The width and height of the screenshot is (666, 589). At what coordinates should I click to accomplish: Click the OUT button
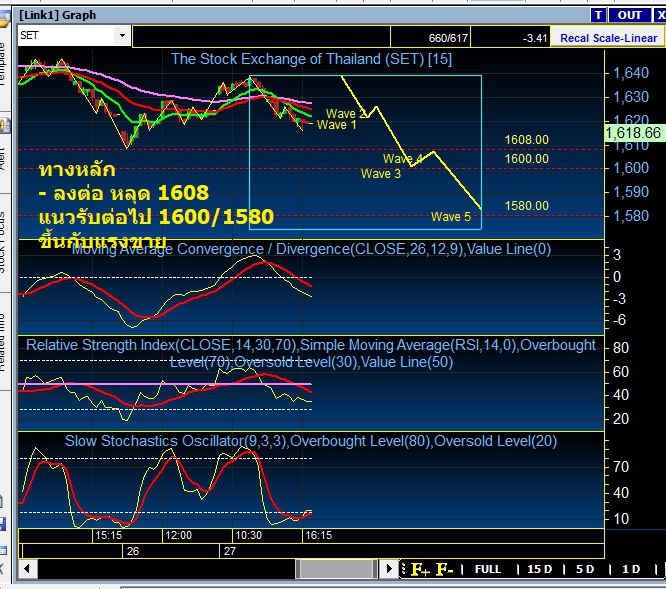pos(629,15)
